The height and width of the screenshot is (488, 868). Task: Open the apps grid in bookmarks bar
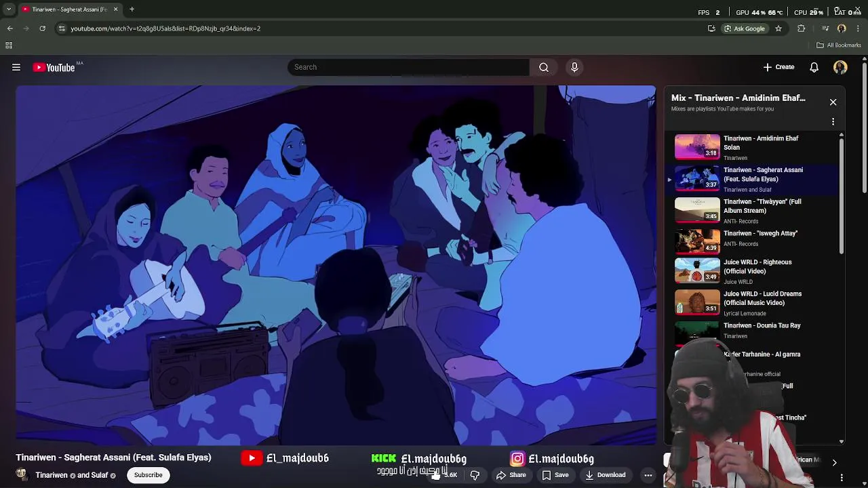9,45
